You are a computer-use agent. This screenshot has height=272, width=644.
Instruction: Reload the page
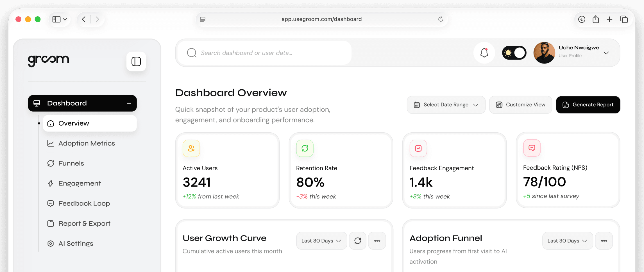[441, 19]
